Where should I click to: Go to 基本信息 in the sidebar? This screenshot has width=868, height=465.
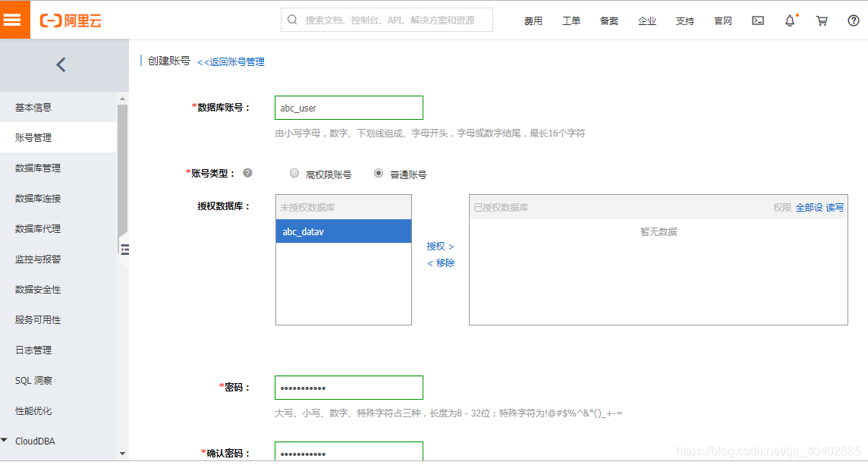point(58,108)
